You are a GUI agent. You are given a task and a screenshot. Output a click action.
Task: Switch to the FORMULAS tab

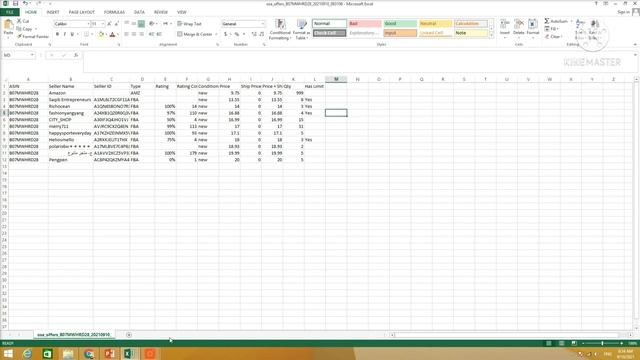pyautogui.click(x=114, y=12)
